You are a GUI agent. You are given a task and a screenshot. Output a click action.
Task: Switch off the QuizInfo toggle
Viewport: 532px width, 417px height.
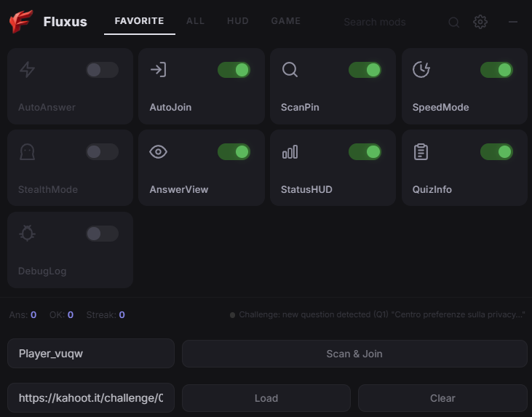(x=496, y=151)
